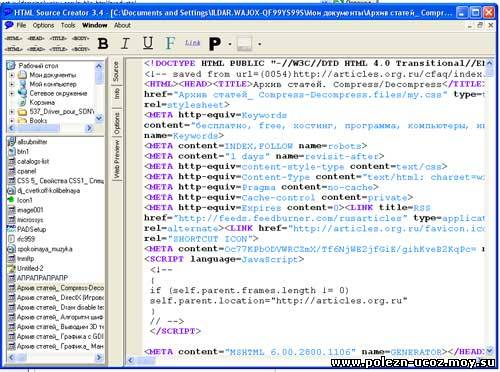Apply Italic with the I button
The image size is (500, 372).
pyautogui.click(x=125, y=43)
